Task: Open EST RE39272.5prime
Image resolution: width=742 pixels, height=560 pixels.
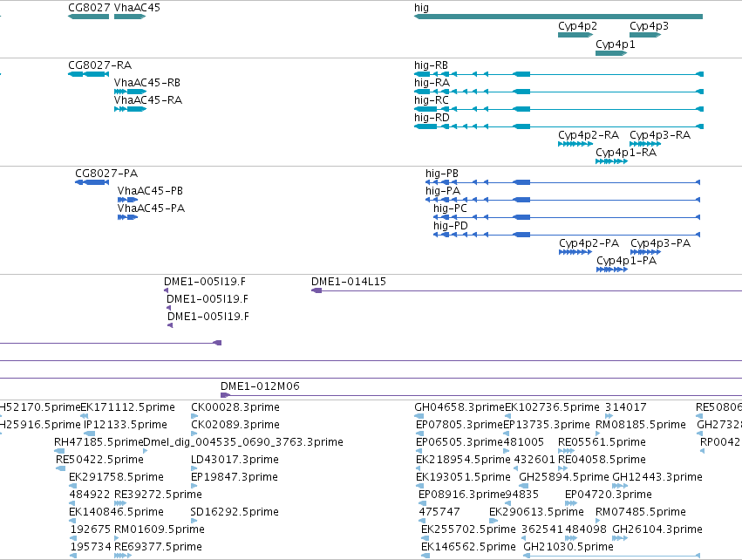Action: 158,495
